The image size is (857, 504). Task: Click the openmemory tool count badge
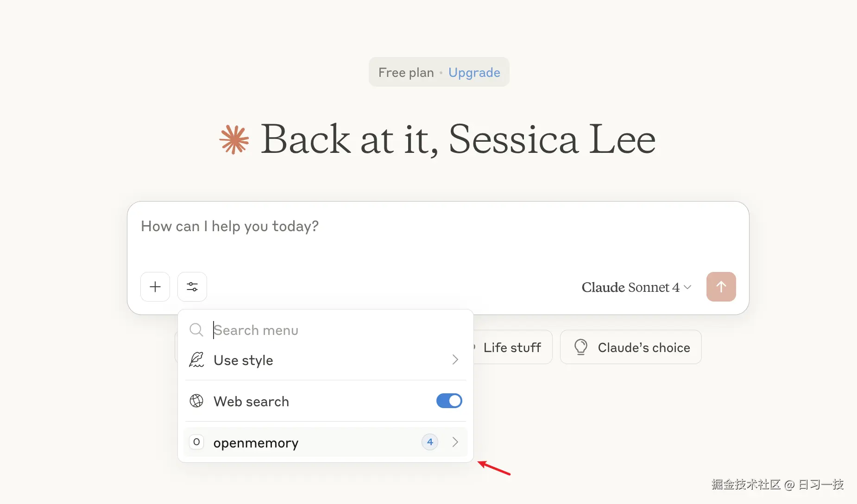point(430,442)
